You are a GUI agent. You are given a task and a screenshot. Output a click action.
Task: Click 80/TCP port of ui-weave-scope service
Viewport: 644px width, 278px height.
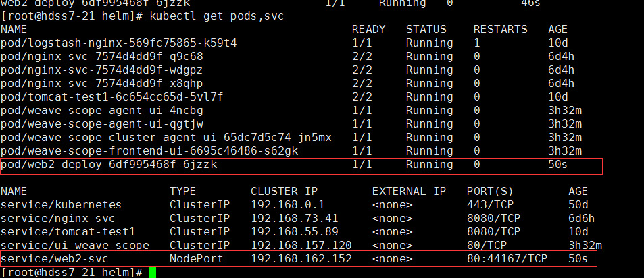coord(487,246)
